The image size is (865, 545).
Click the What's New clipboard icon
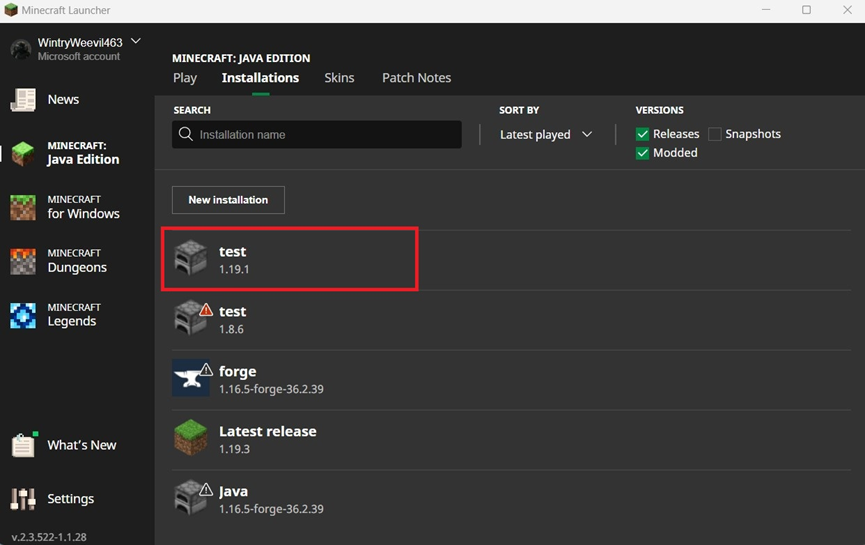pos(24,445)
